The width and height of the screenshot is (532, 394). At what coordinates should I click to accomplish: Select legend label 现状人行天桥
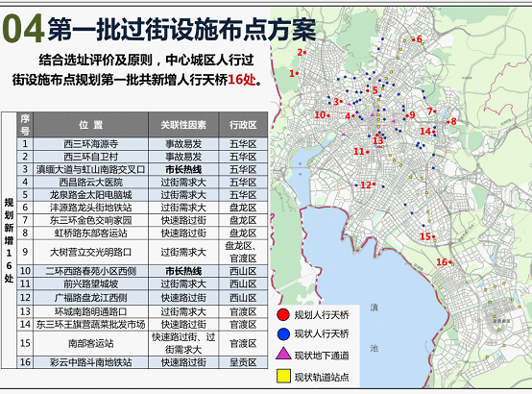pos(322,334)
